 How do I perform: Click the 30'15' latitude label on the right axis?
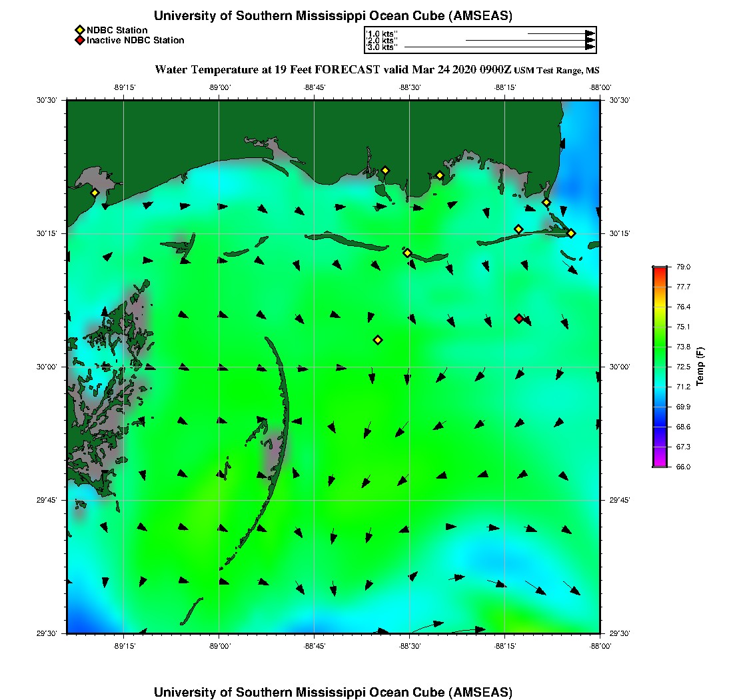620,233
